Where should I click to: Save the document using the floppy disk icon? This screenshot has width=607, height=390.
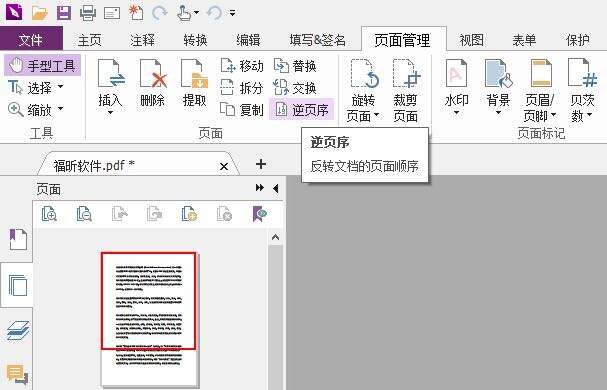pos(64,13)
